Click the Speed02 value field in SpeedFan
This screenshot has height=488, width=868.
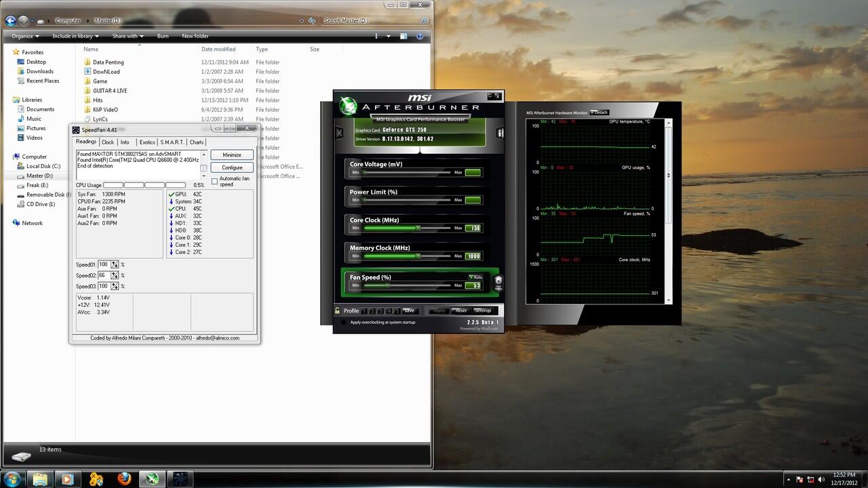[x=104, y=275]
